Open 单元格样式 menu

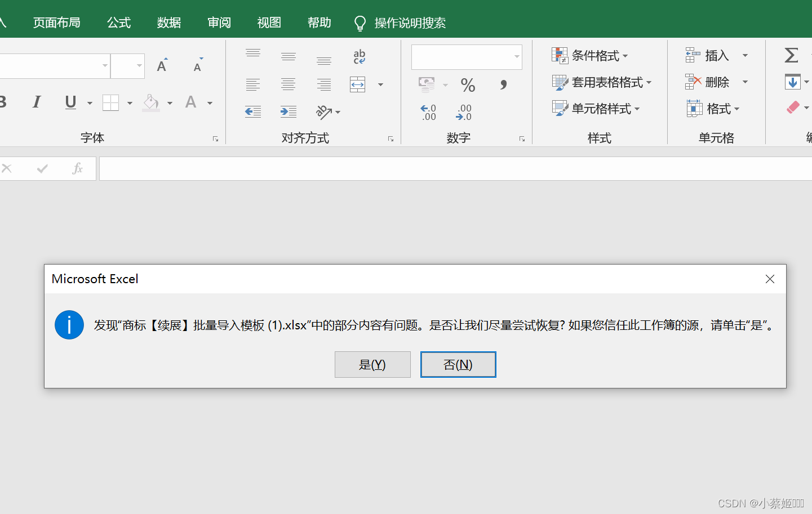coord(596,108)
